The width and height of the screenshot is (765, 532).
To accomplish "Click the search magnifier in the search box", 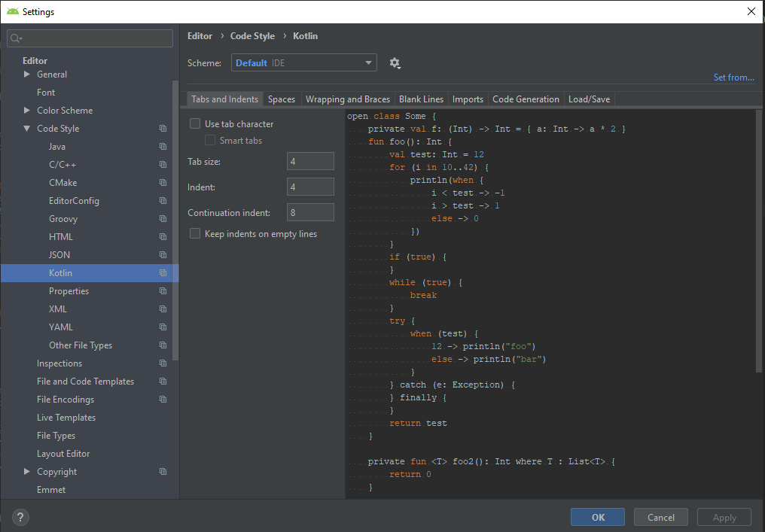I will click(x=15, y=38).
